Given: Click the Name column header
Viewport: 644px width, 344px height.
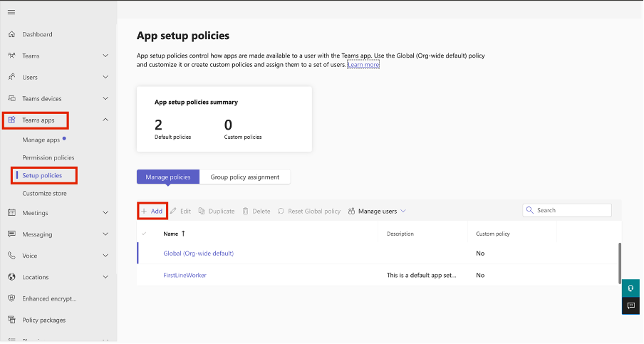Looking at the screenshot, I should point(170,234).
